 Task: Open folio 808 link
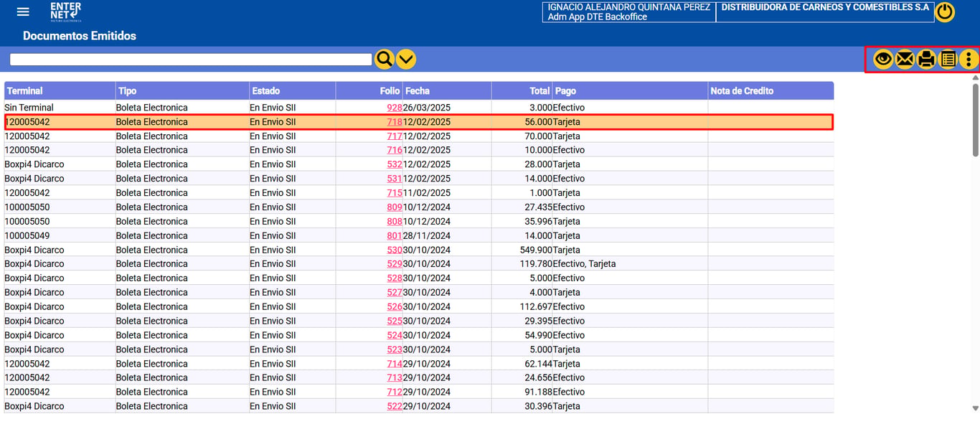click(395, 222)
